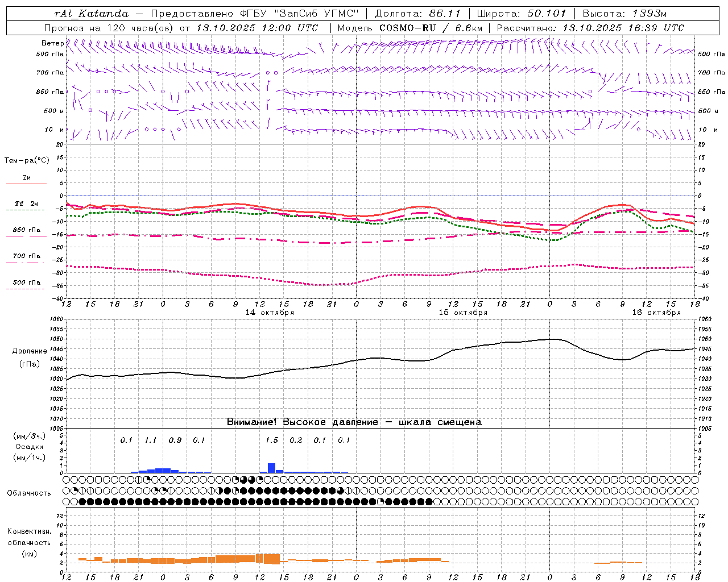Click the Тем-ра(°C) axis title
This screenshot has width=728, height=582.
coord(27,161)
